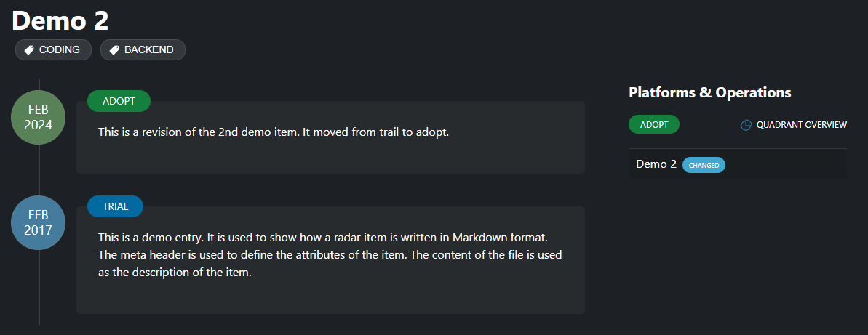Click the timeline line above FEB 2024

(x=39, y=84)
